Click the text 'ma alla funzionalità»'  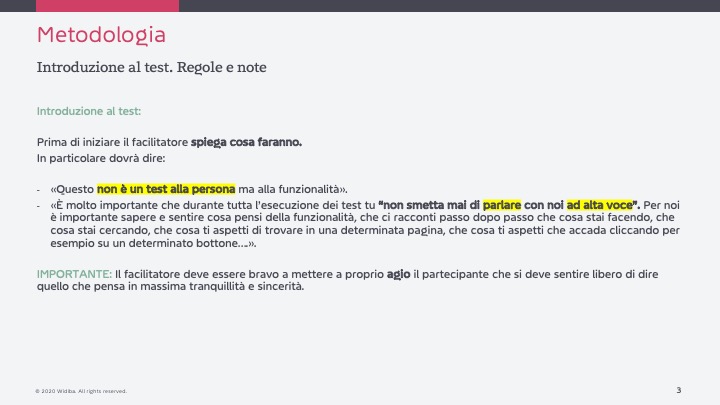pos(293,189)
